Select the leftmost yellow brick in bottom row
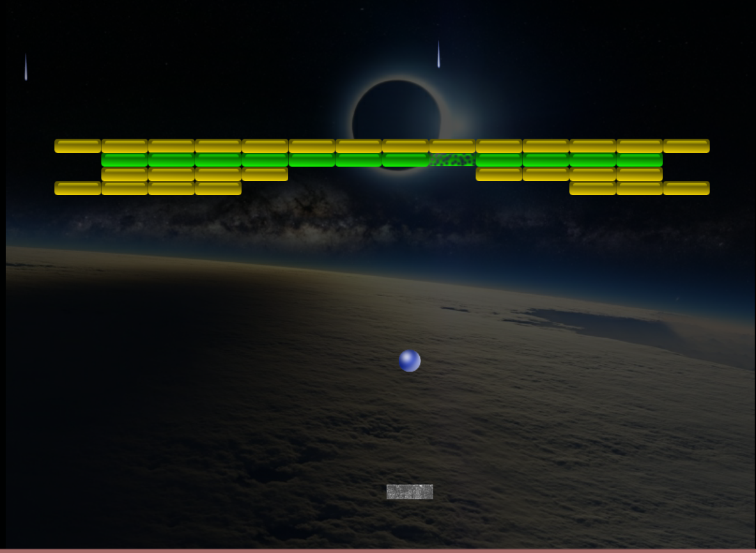Viewport: 756px width, 553px height. point(77,188)
